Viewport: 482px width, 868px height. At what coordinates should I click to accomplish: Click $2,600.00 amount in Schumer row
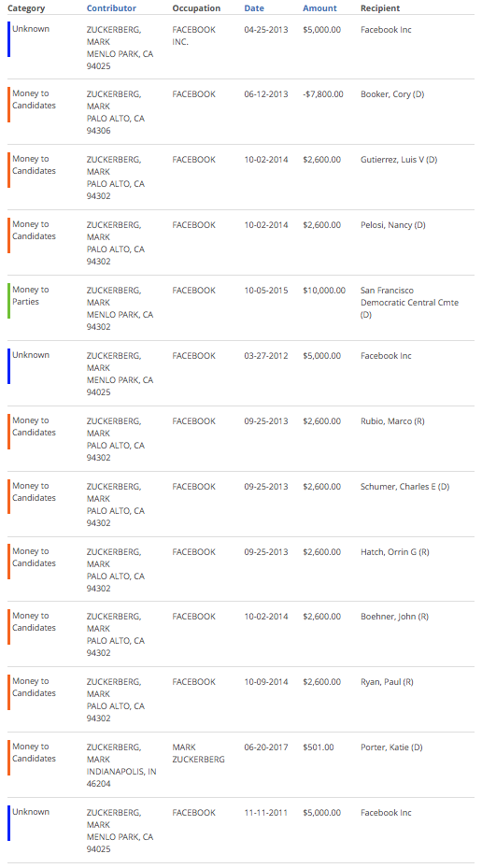click(321, 487)
